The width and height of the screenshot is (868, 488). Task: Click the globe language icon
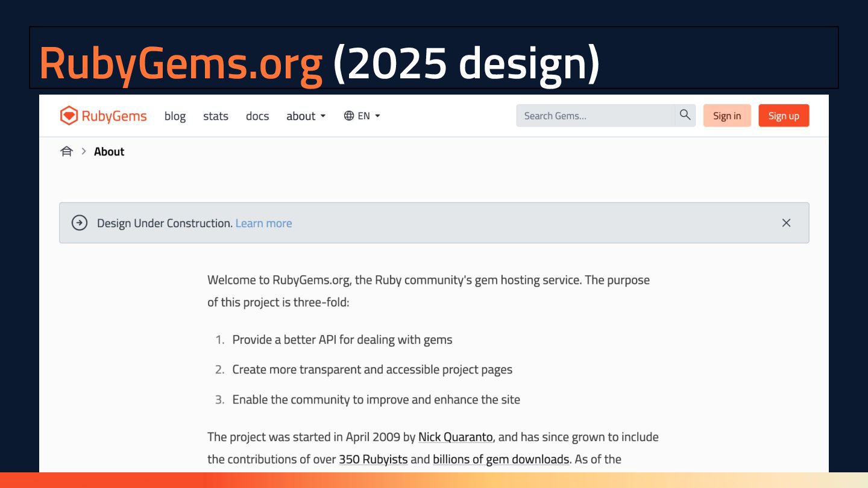click(349, 116)
